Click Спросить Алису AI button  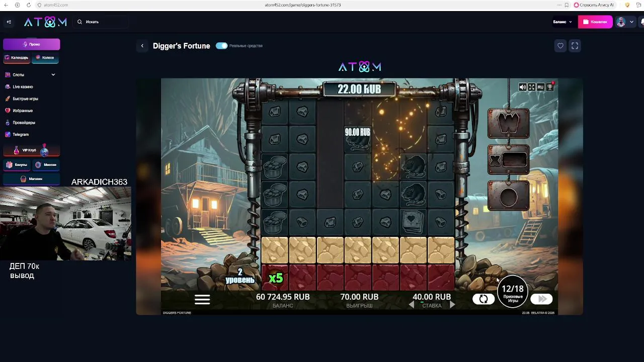tap(594, 5)
